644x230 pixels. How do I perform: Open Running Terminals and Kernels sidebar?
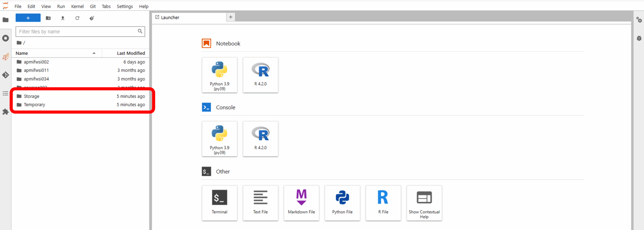tap(6, 38)
